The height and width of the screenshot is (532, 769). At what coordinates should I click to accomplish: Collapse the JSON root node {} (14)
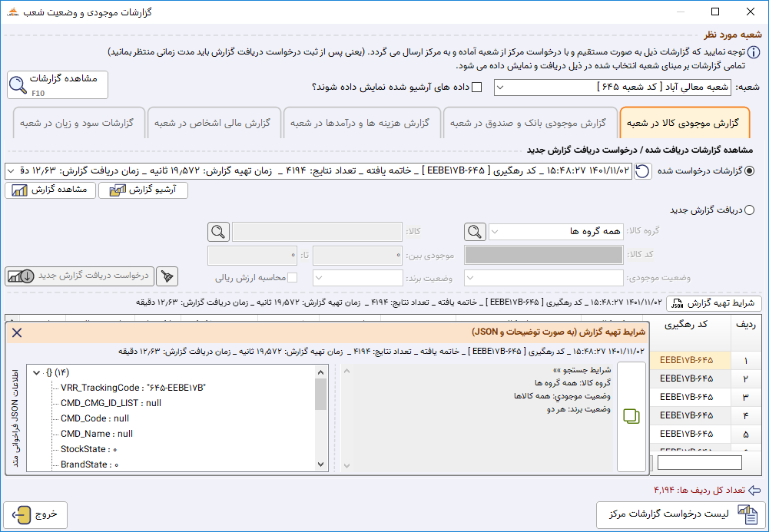click(36, 373)
